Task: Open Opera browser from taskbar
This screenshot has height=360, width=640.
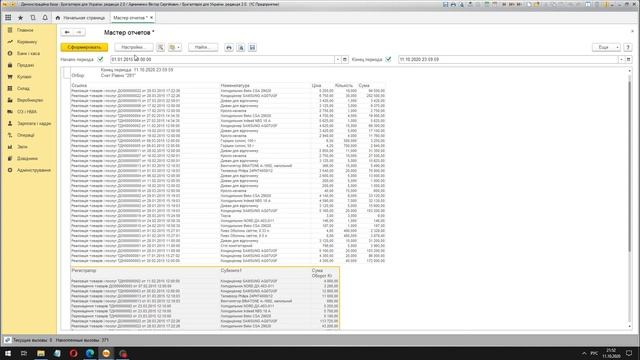Action: [x=73, y=353]
